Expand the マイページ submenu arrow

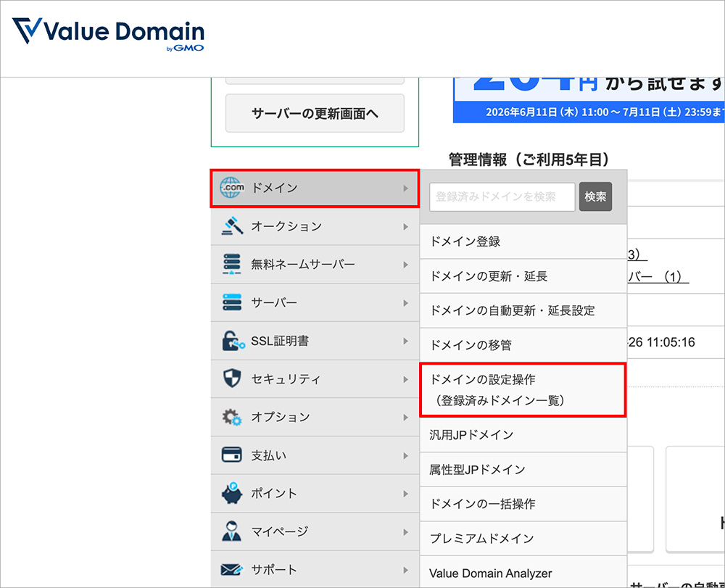pyautogui.click(x=405, y=532)
